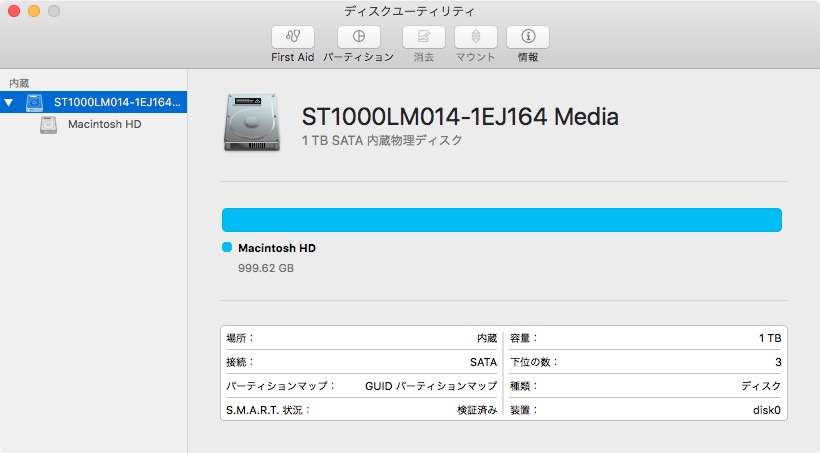Click the Macintosh HD legend label
This screenshot has height=453, width=820.
tap(277, 248)
